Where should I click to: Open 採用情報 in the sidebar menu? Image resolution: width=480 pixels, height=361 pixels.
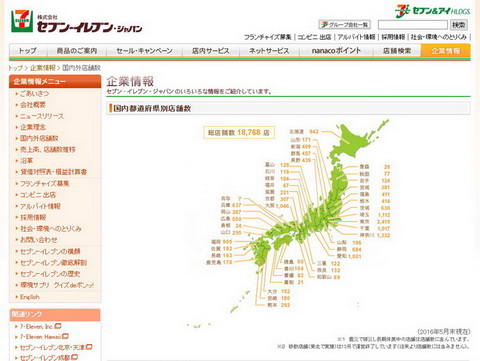(x=33, y=217)
